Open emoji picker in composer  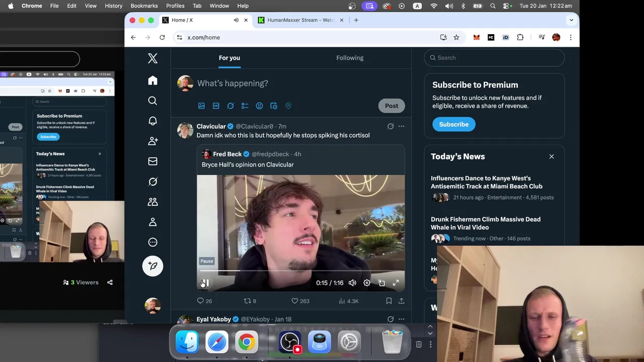259,106
